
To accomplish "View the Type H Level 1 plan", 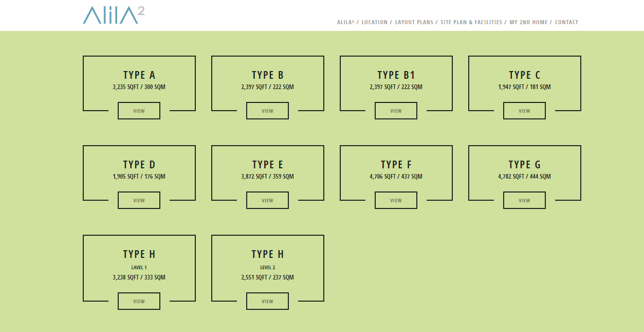I will [x=139, y=301].
